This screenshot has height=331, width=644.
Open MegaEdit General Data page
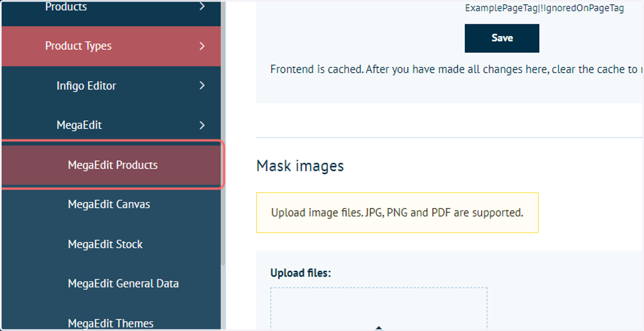pyautogui.click(x=111, y=284)
